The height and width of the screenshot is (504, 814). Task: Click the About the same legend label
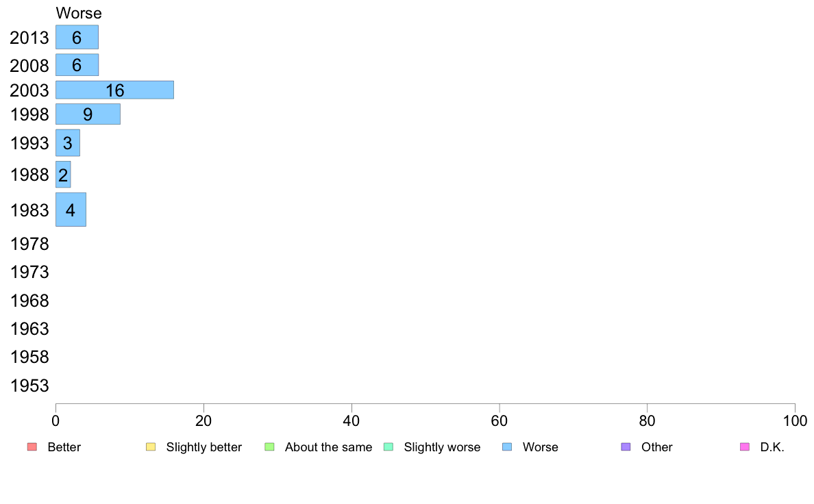[x=329, y=447]
